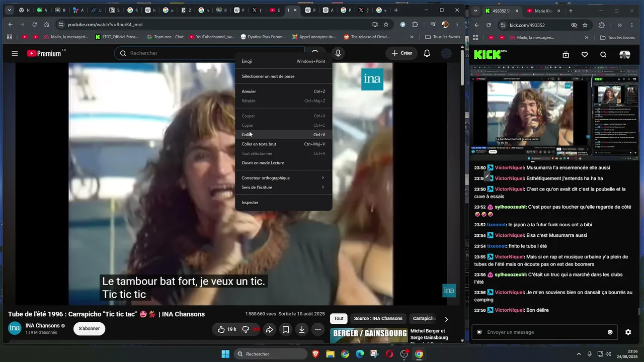This screenshot has width=644, height=362.
Task: Bookmark the YouTube page with the star
Action: [386, 24]
